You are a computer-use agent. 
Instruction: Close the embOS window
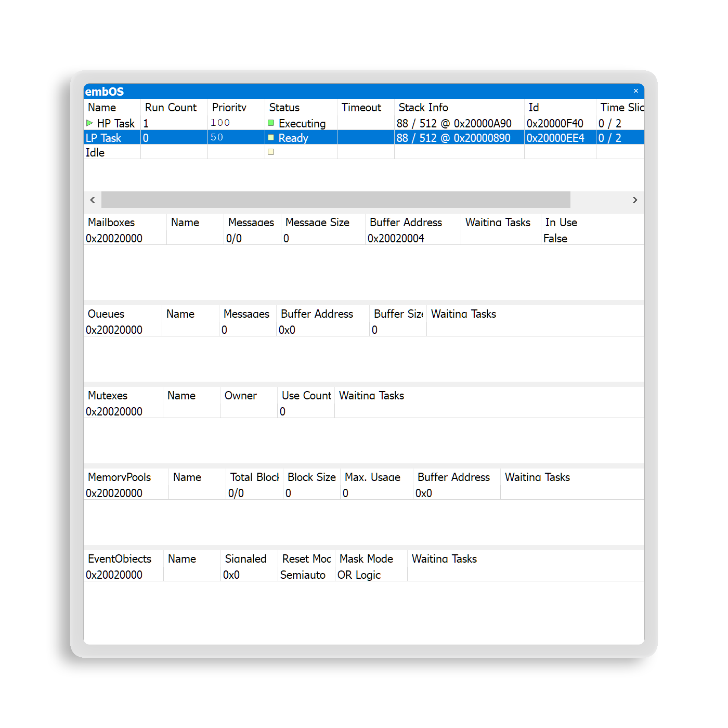(x=635, y=91)
